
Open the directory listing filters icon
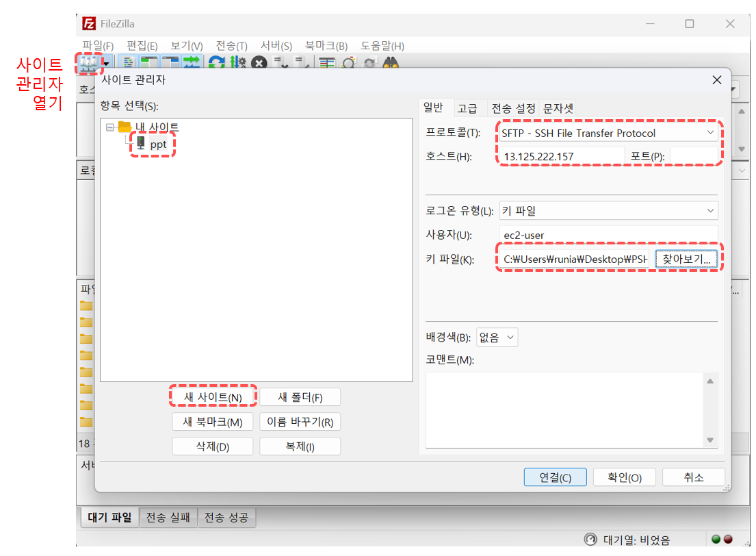click(328, 63)
